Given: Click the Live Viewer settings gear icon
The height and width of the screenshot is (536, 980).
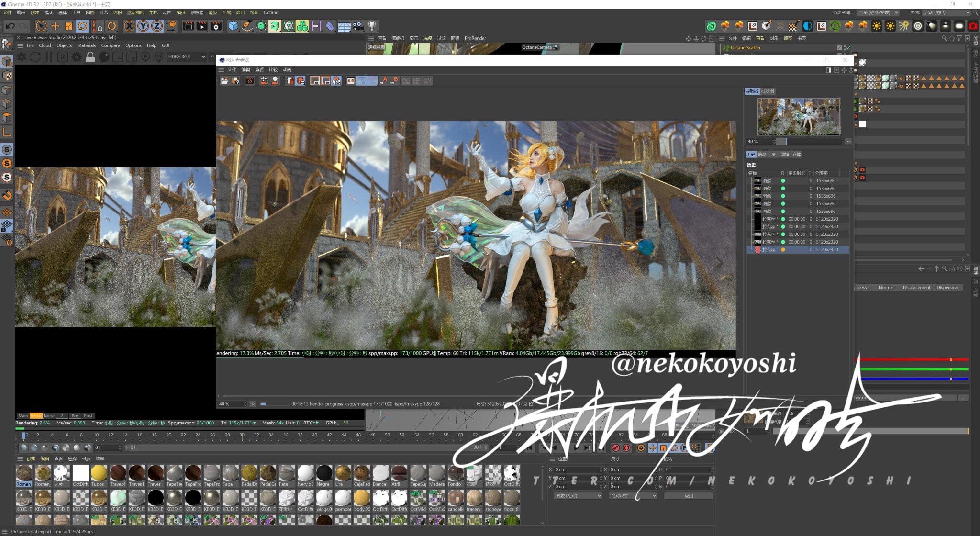Looking at the screenshot, I should (76, 57).
